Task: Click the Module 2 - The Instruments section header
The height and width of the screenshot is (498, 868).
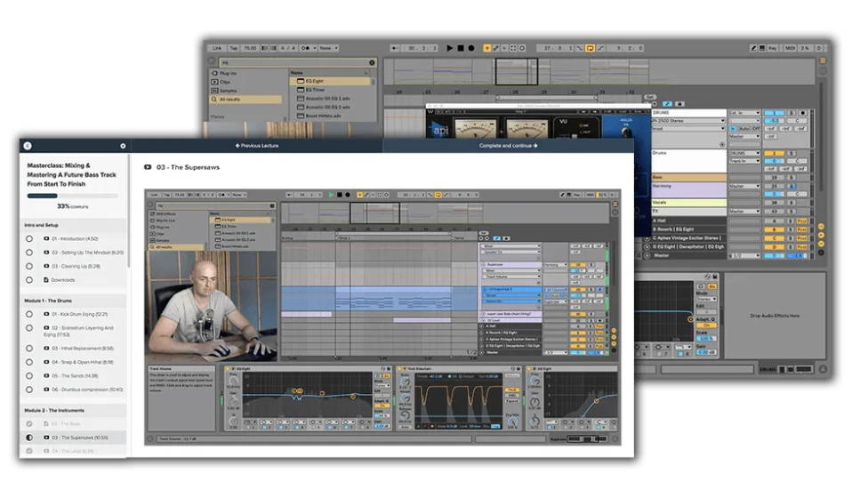Action: click(73, 410)
